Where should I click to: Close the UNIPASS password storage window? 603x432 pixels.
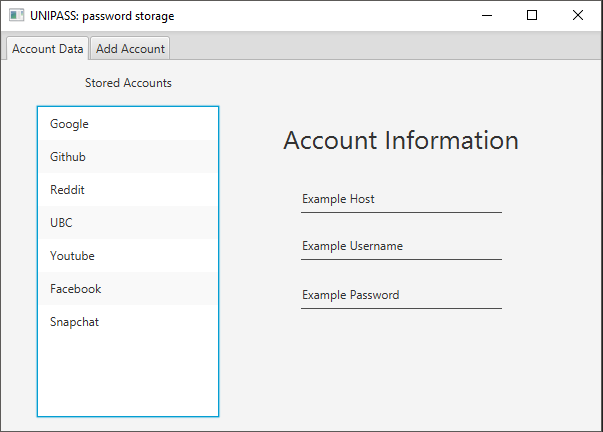[x=578, y=15]
